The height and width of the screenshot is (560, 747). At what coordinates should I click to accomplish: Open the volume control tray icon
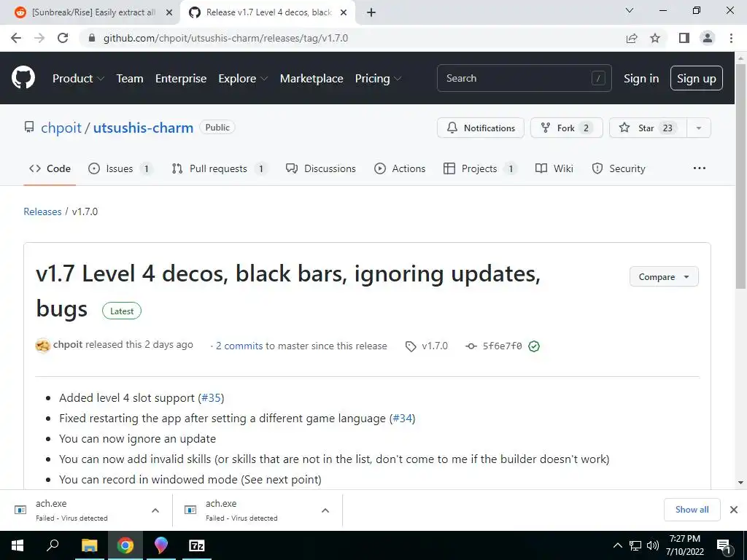tap(653, 545)
